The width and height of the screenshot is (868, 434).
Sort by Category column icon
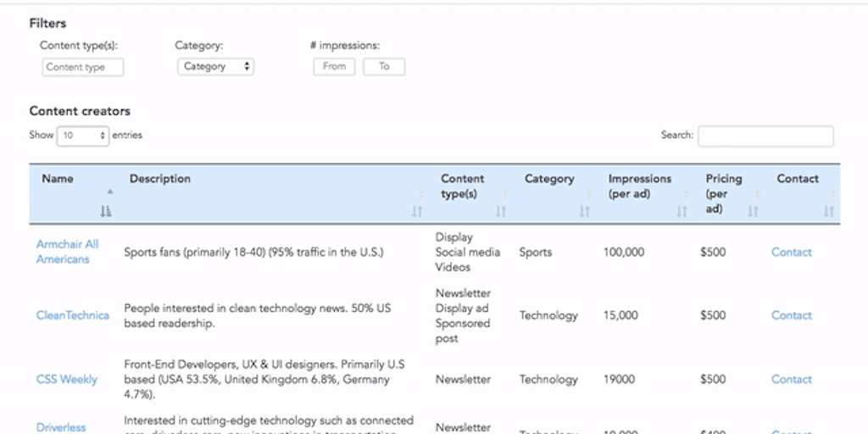585,211
